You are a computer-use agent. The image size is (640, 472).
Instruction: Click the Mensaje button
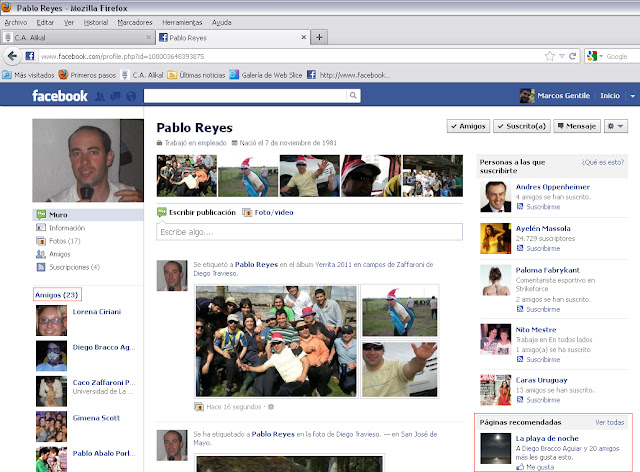pyautogui.click(x=577, y=126)
